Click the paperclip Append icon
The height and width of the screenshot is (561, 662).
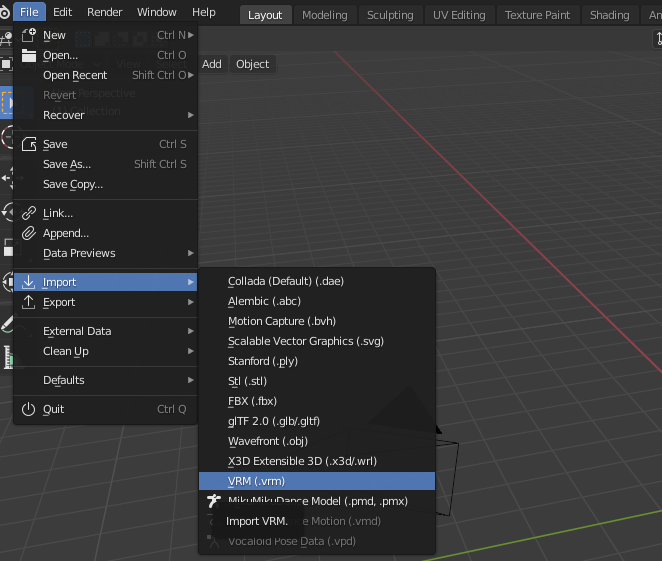(29, 233)
